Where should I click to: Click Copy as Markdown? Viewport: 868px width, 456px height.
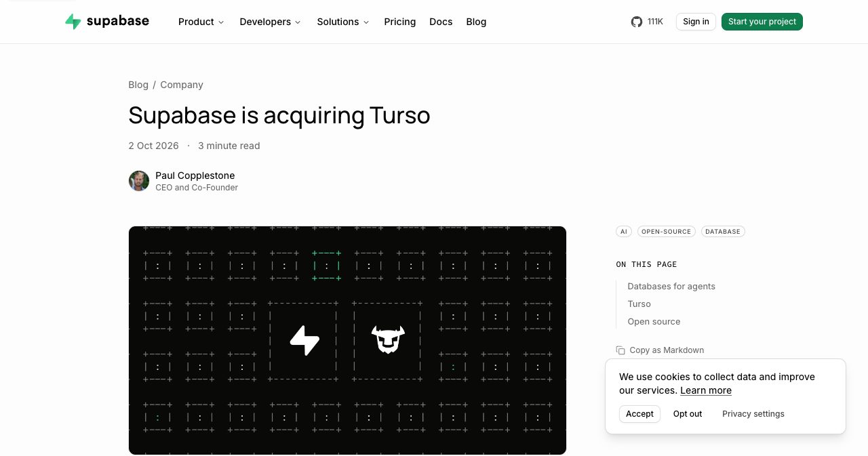(x=667, y=350)
